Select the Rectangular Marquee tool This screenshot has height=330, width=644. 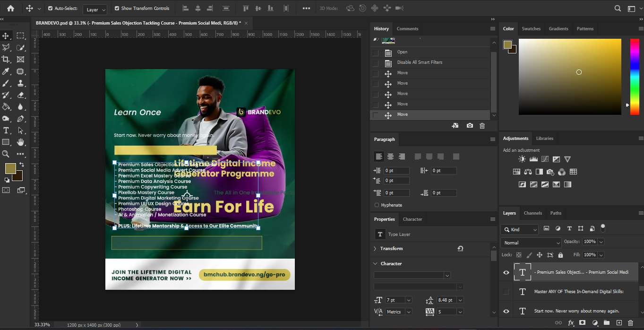click(x=20, y=36)
